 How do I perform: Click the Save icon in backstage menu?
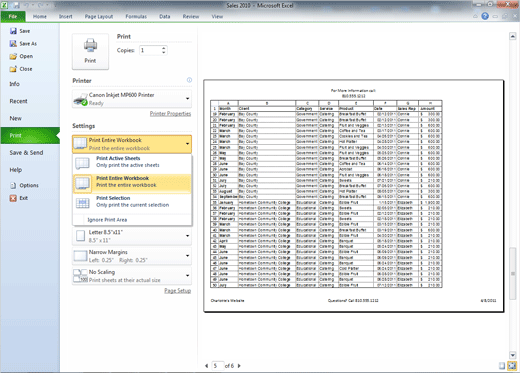point(13,31)
